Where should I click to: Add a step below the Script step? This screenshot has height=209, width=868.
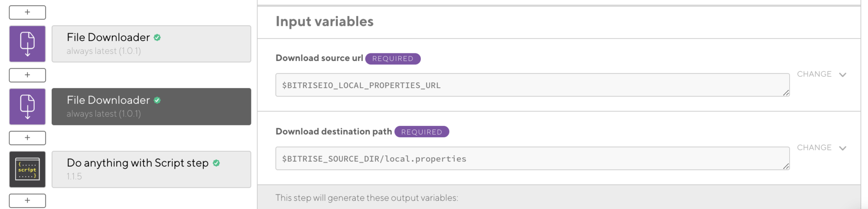point(28,201)
